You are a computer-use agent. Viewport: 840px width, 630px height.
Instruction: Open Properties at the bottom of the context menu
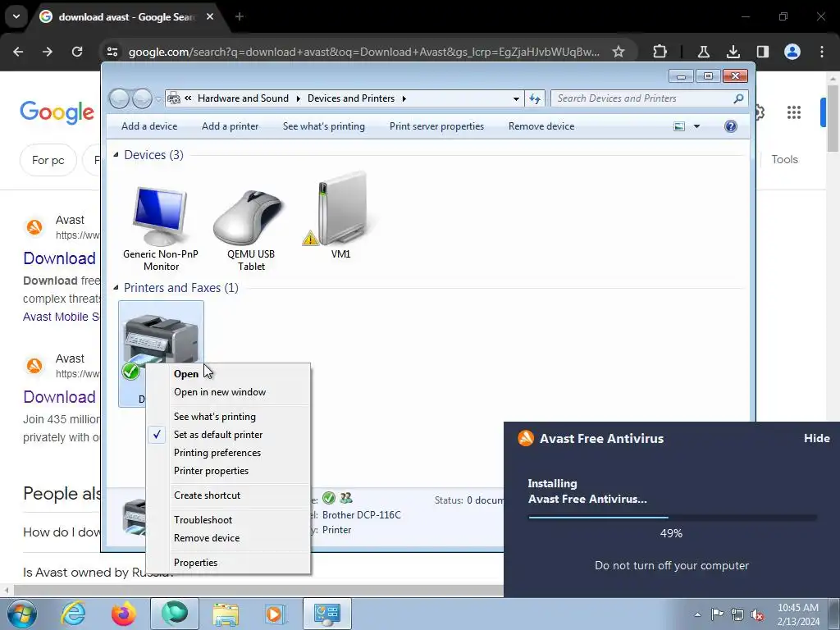coord(195,563)
